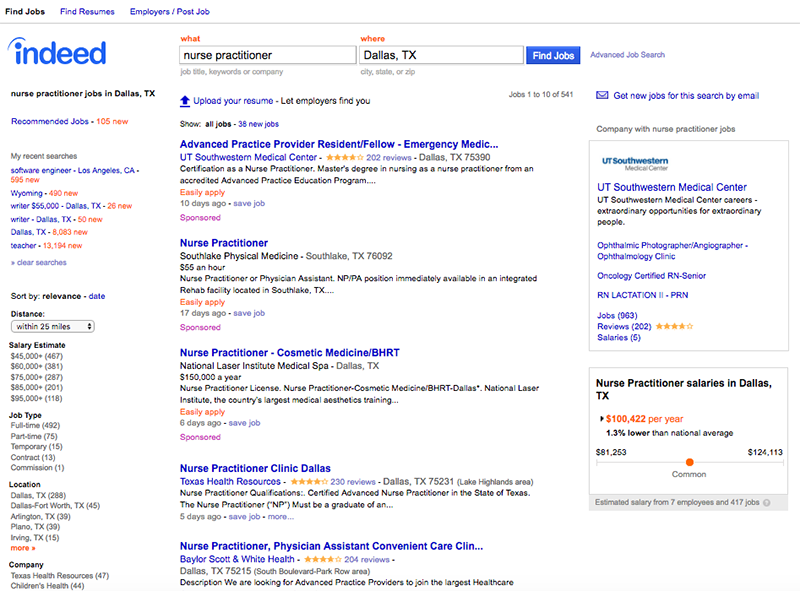Open Jobs (963) link
The height and width of the screenshot is (591, 800).
point(617,315)
